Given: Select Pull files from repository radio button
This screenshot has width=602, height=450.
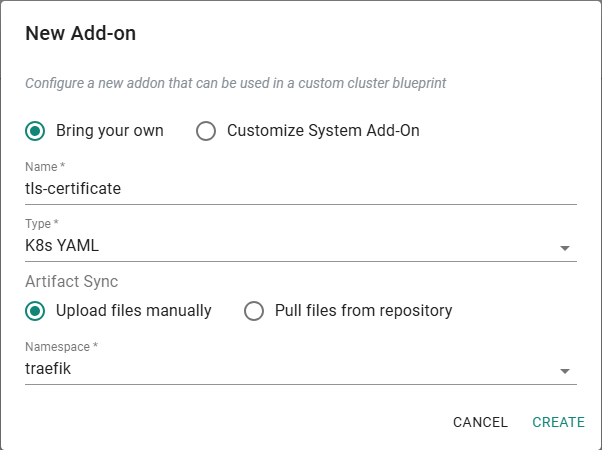Looking at the screenshot, I should 254,311.
